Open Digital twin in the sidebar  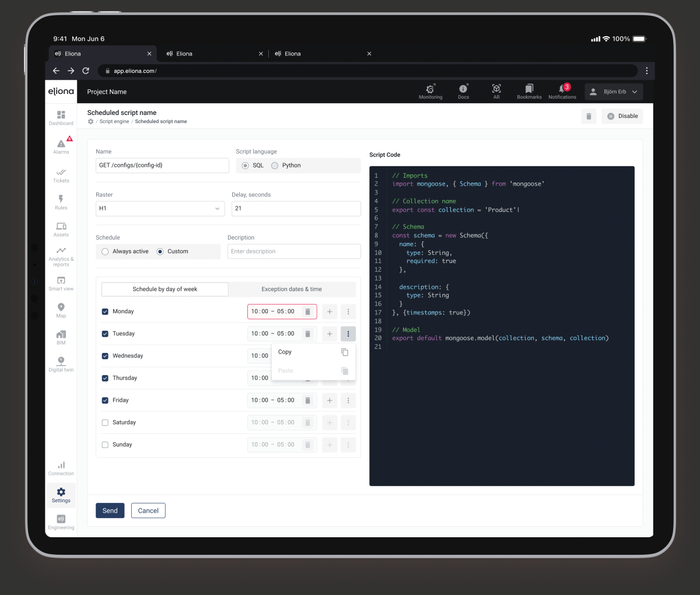pos(61,364)
